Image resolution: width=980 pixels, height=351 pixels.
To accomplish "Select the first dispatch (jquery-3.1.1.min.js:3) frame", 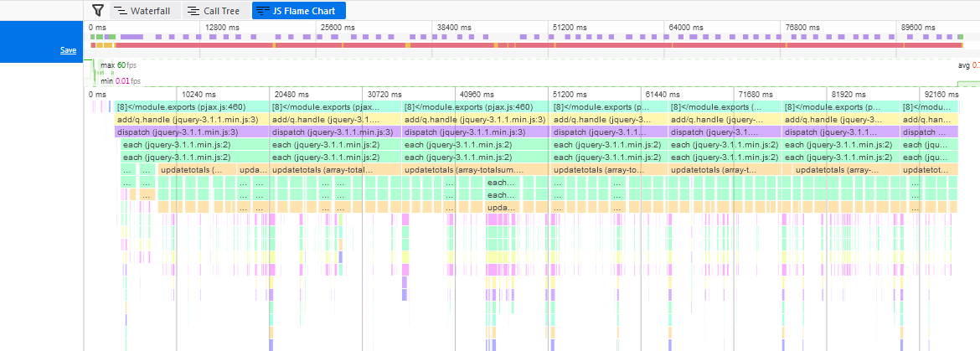I will (x=193, y=132).
